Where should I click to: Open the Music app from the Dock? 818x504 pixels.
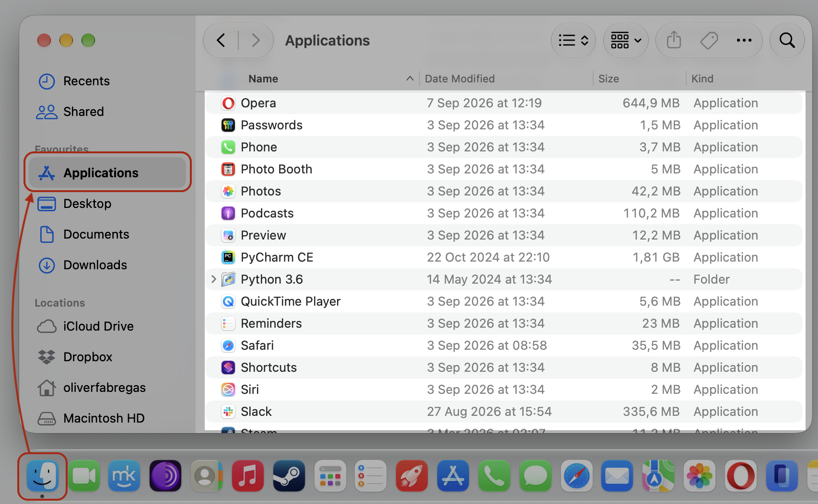(x=247, y=476)
